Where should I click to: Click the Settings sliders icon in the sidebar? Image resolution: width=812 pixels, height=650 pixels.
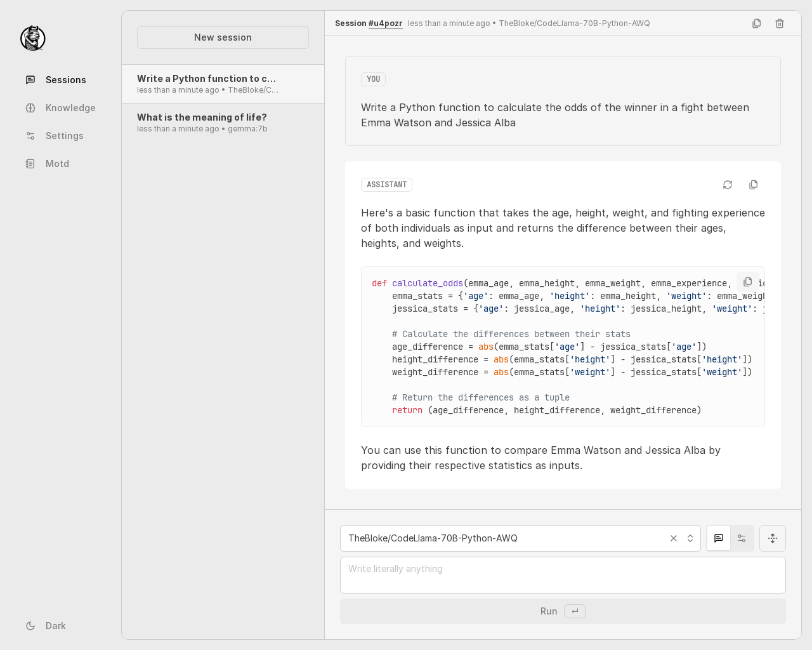30,136
